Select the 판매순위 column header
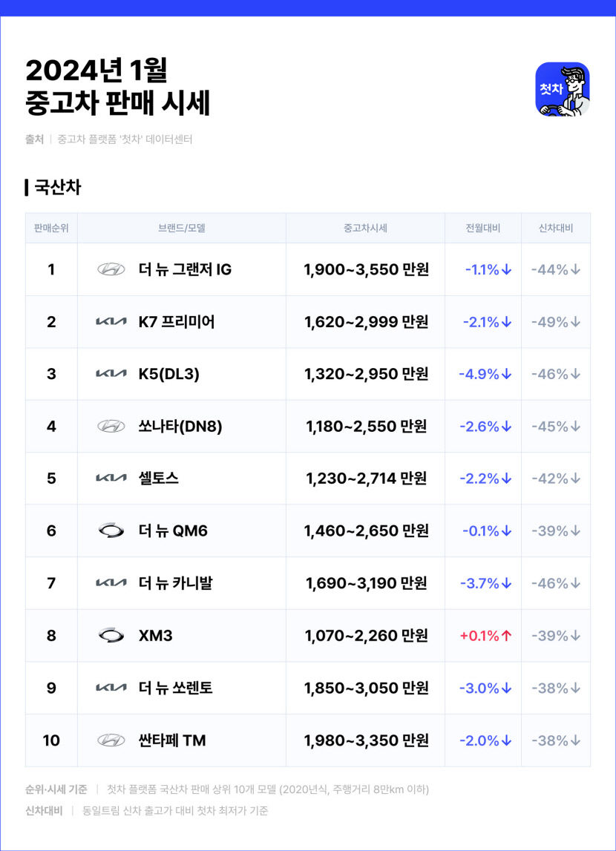Viewport: 616px width, 851px height. click(x=51, y=229)
